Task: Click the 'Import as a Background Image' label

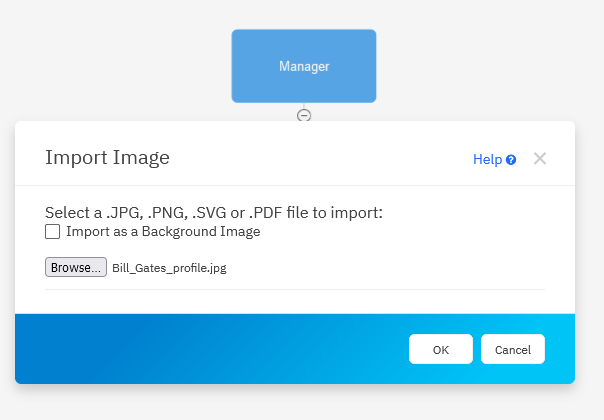Action: (x=163, y=232)
